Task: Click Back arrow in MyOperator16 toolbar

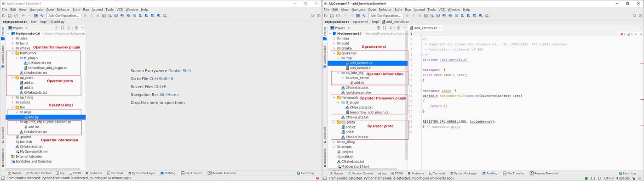Action: coord(23,16)
